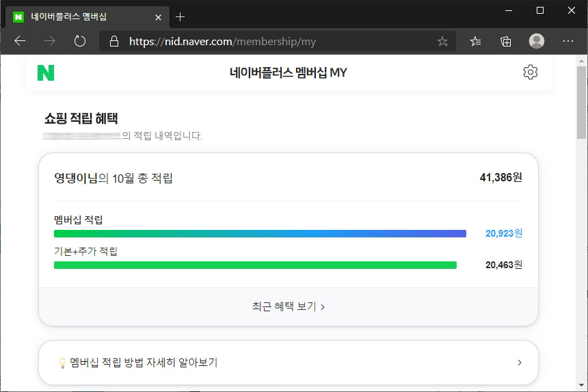Viewport: 588px width, 392px height.
Task: Click the padlock site info icon
Action: coord(114,41)
